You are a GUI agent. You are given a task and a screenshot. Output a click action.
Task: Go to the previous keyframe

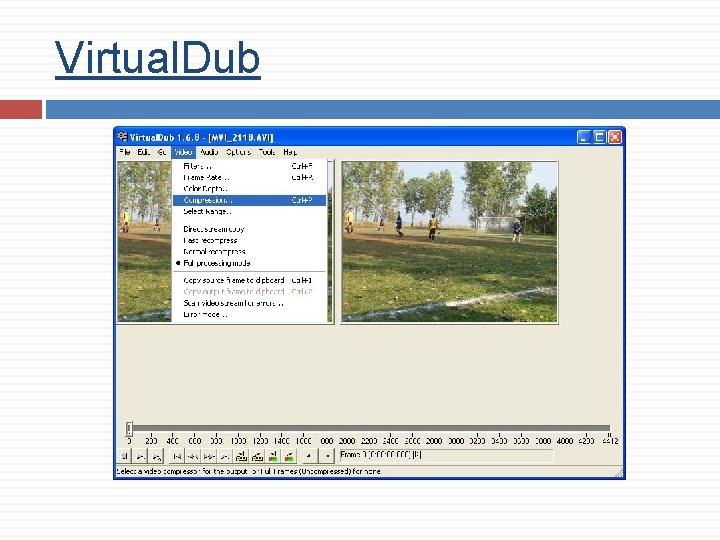coord(241,456)
